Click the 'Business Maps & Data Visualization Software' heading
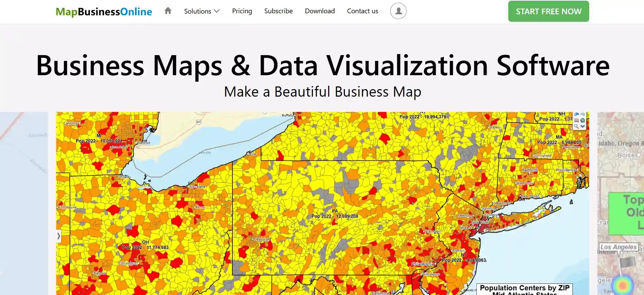Image resolution: width=644 pixels, height=295 pixels. pos(323,65)
